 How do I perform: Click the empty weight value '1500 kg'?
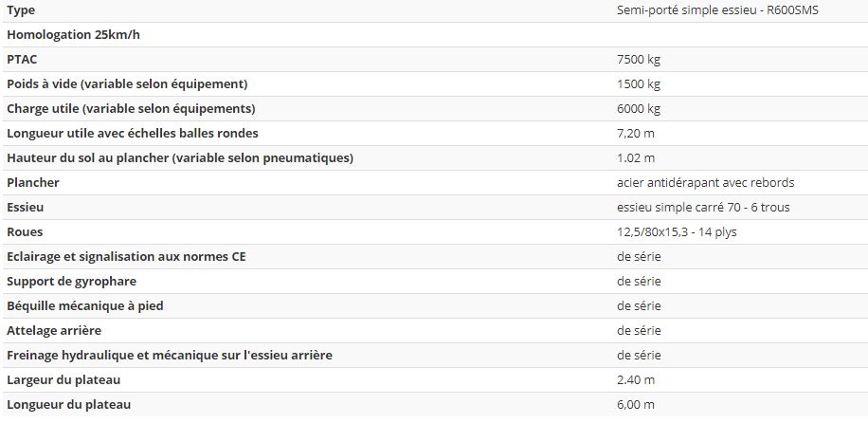point(639,84)
